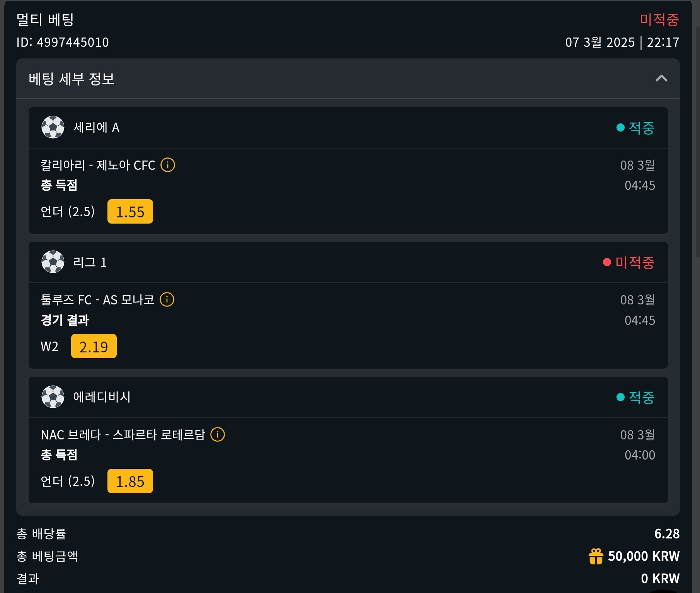Collapse the 베팅 세부 정보 section chevron

[661, 79]
